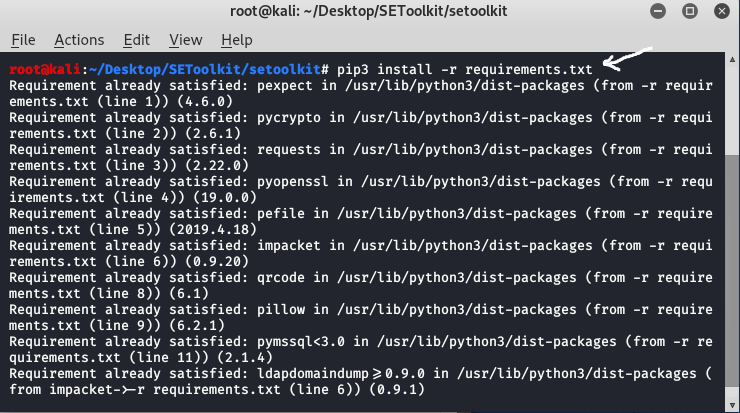Open the Help menu

click(236, 40)
